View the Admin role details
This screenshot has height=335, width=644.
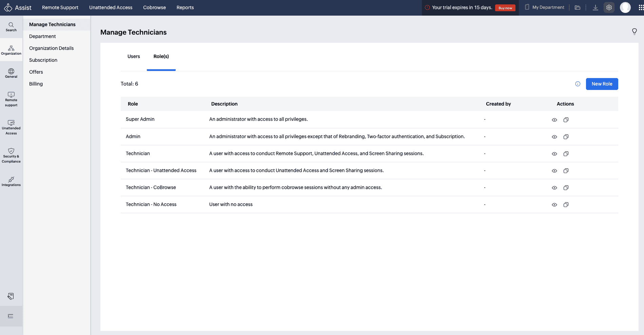pos(554,137)
